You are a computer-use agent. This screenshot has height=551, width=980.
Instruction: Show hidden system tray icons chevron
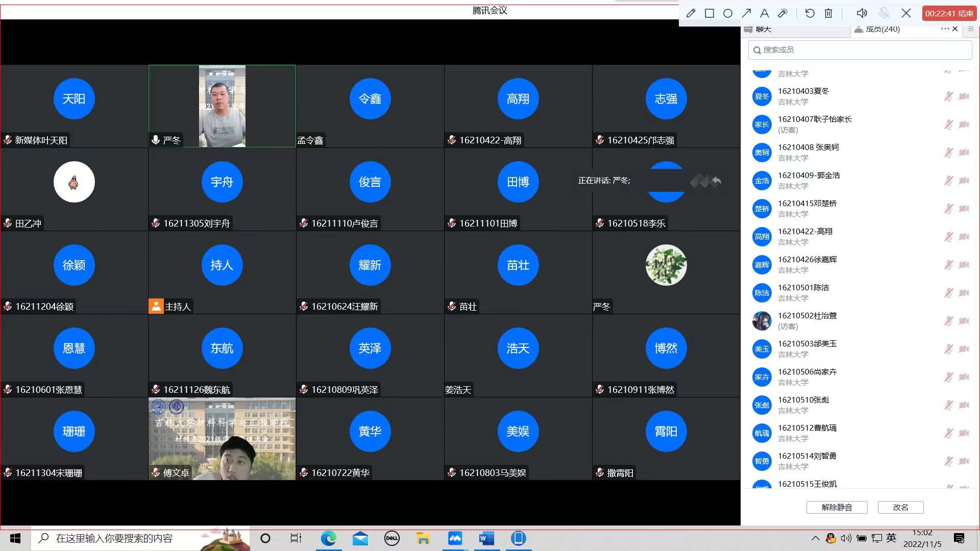(815, 538)
